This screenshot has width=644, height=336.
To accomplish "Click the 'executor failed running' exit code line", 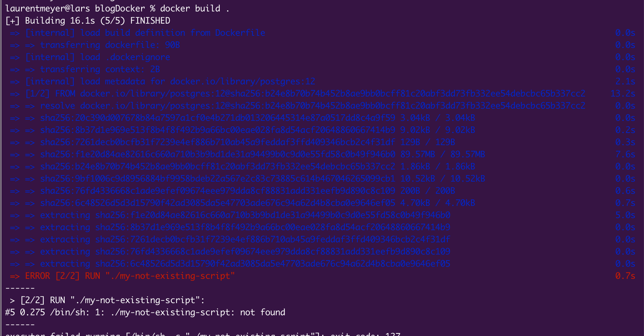I will [203, 334].
